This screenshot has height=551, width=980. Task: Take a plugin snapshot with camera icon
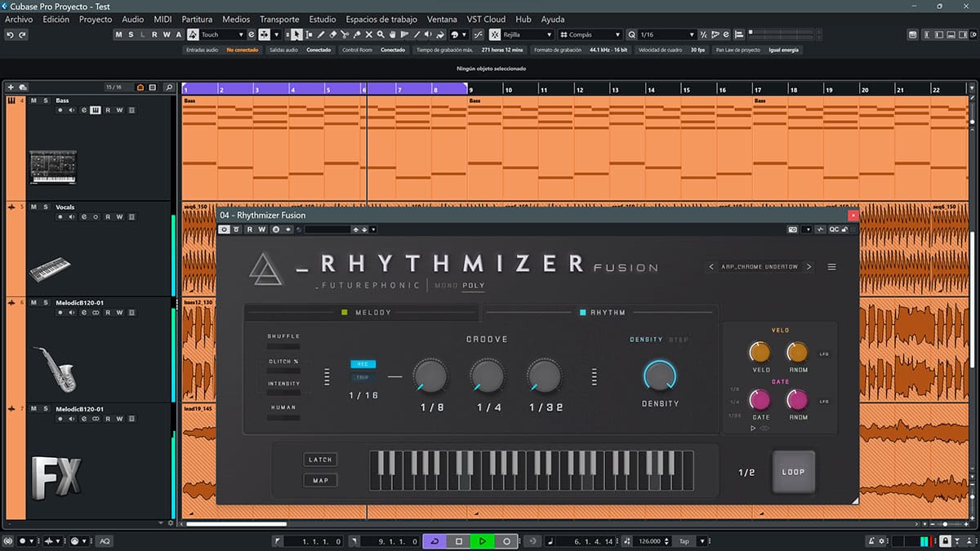pos(792,229)
